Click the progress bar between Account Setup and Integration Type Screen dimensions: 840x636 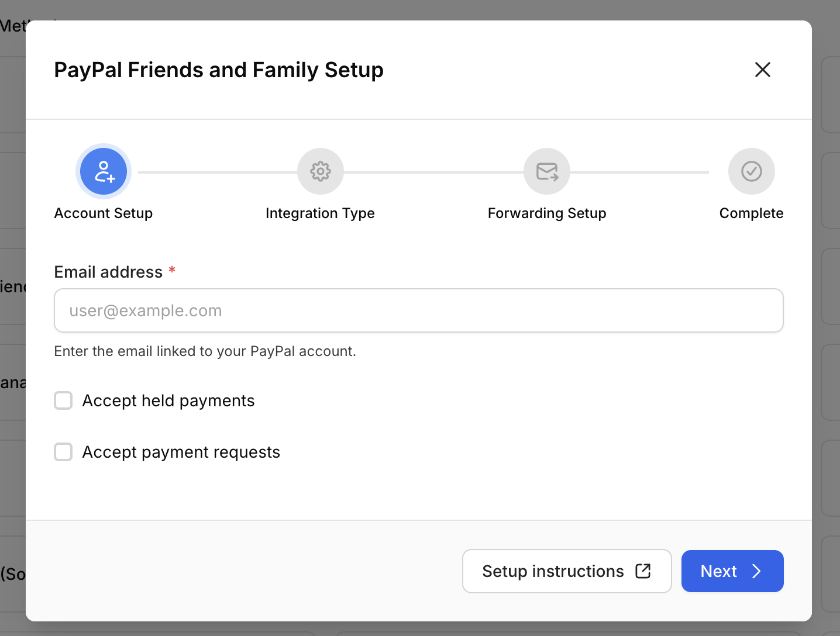214,171
